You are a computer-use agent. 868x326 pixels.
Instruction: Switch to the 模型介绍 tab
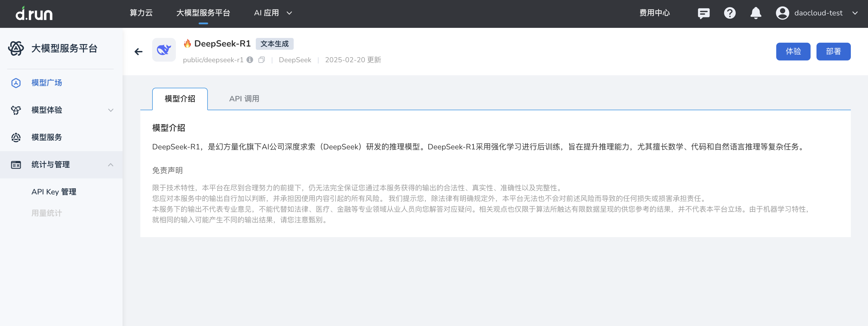[180, 99]
